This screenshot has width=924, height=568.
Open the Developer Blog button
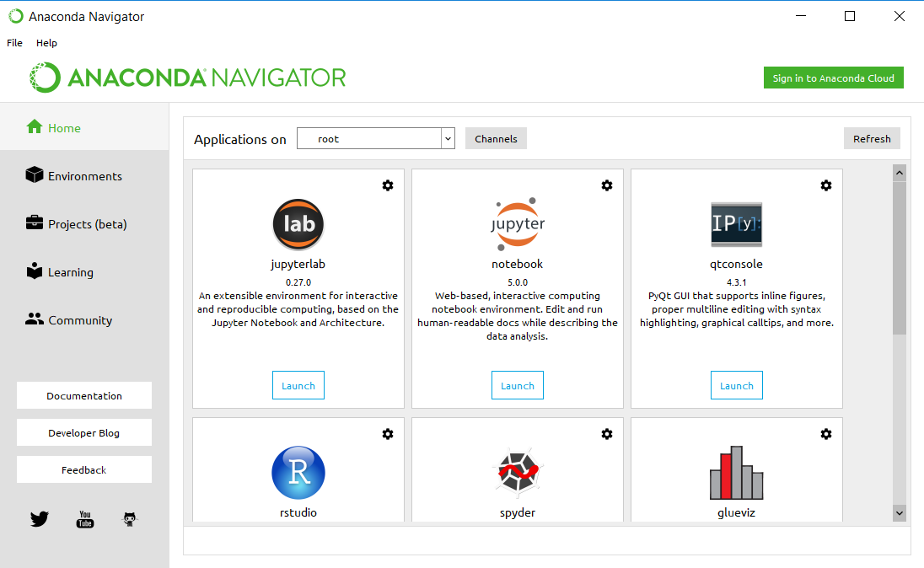(84, 432)
